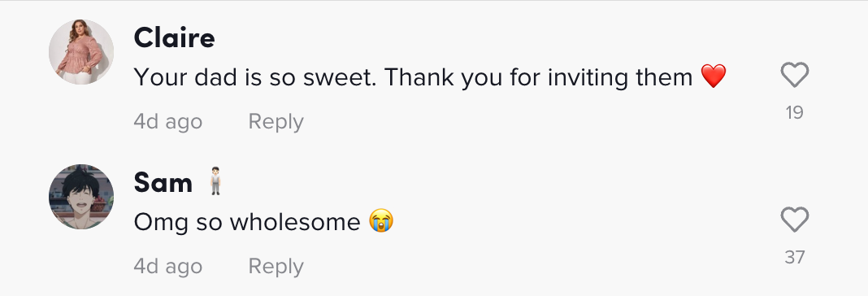Click the word 'wholesome' in Sam's comment
Viewport: 868px width, 296px height.
tap(295, 222)
